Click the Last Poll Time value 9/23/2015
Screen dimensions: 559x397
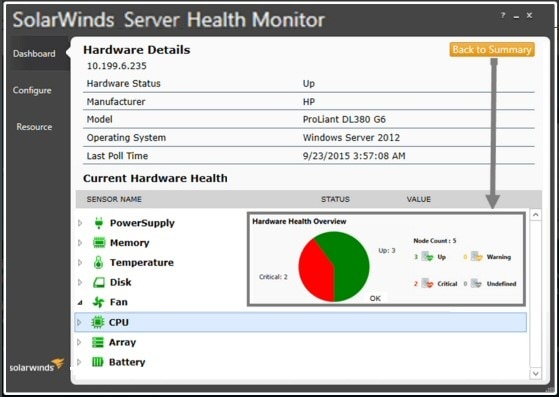pyautogui.click(x=354, y=156)
